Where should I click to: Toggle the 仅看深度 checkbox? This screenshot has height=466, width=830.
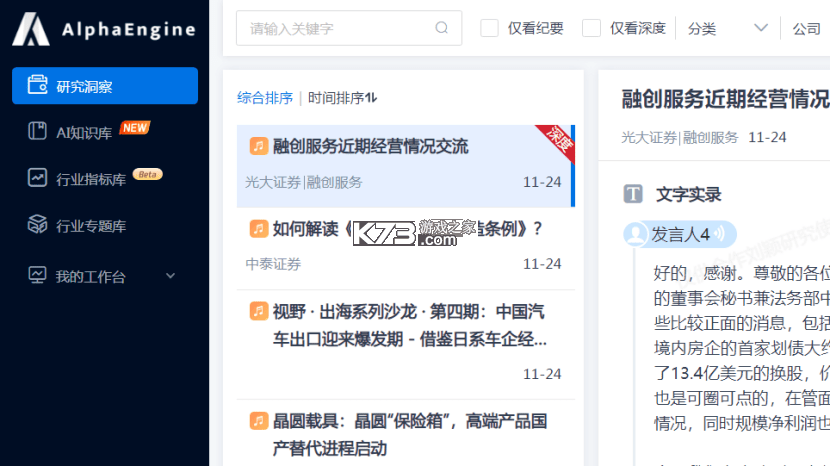591,28
